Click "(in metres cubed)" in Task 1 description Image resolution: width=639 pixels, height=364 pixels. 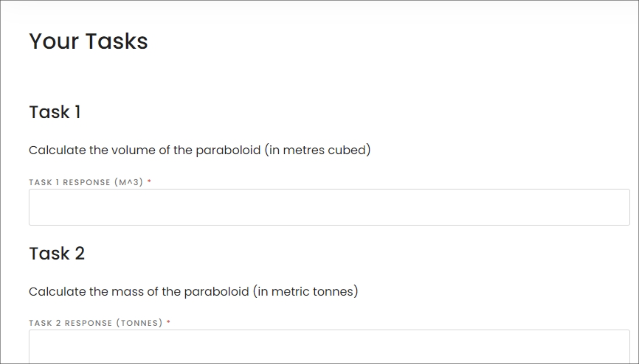click(318, 150)
